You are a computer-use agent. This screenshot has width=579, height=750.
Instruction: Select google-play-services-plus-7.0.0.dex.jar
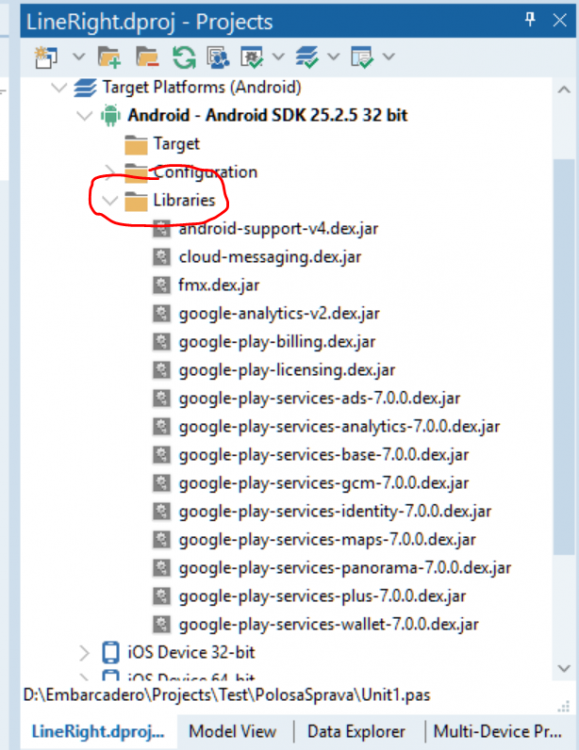point(322,596)
